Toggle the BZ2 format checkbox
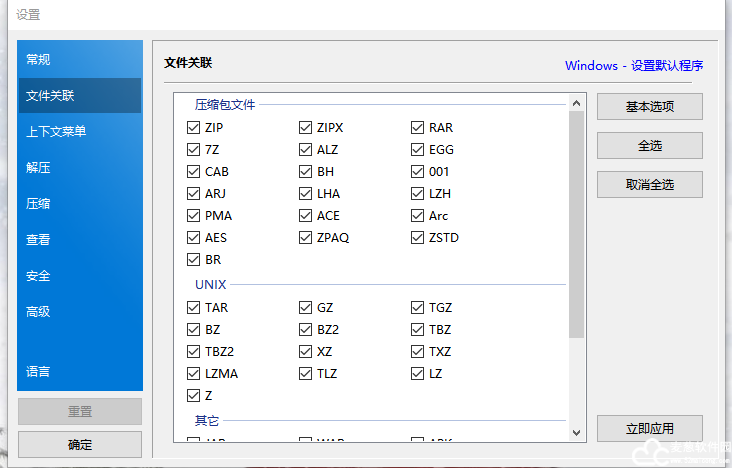The image size is (732, 468). point(306,330)
